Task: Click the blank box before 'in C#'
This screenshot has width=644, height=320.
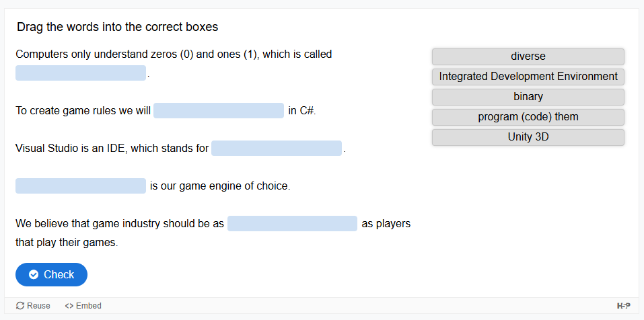Action: coord(219,111)
